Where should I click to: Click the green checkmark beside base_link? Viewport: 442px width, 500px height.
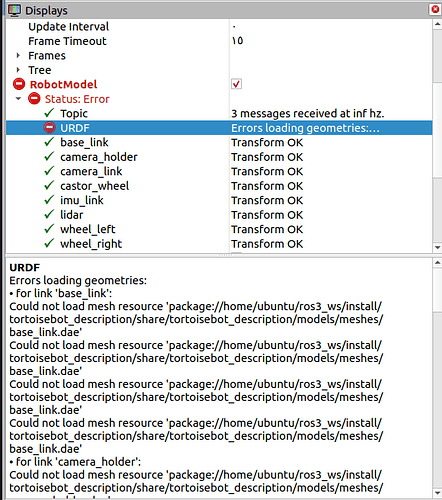49,142
